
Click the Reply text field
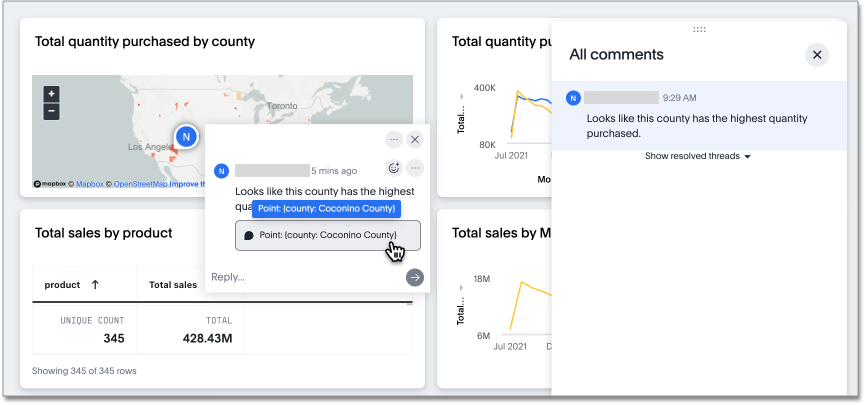300,277
